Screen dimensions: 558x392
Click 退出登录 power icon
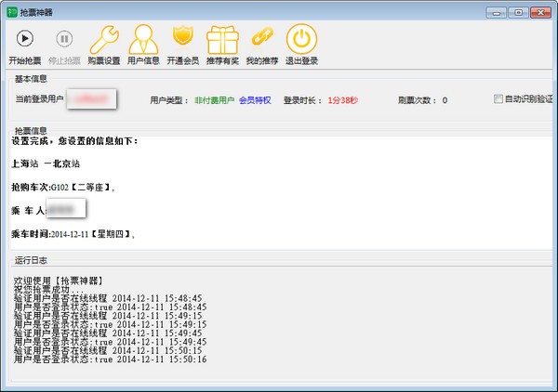300,40
